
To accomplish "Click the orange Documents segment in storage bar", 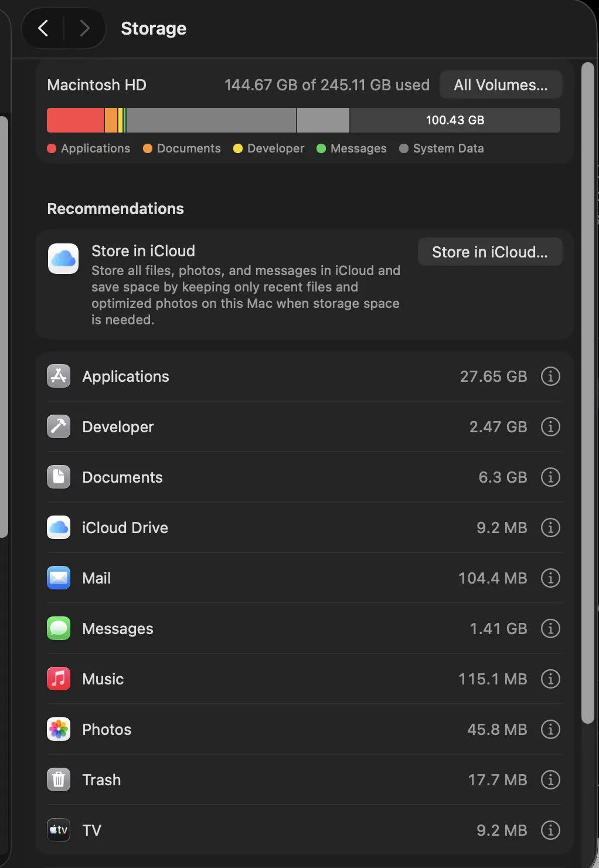I will click(x=111, y=120).
